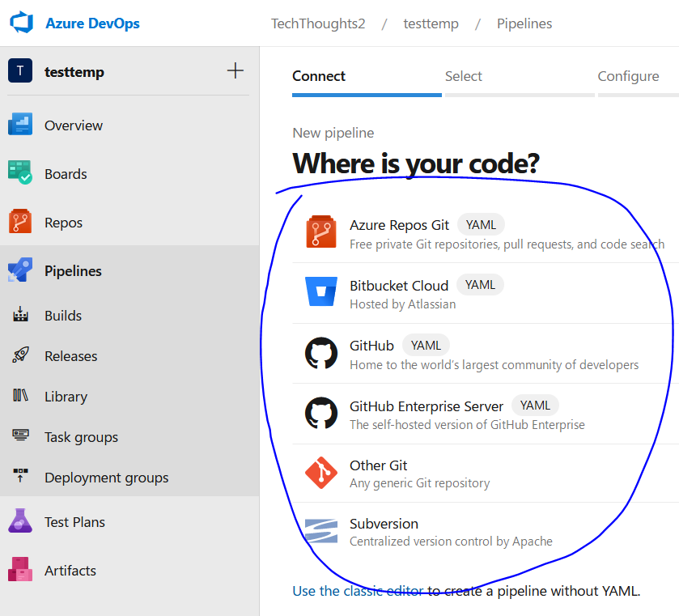679x616 pixels.
Task: Click the YAML badge next to GitHub
Action: pos(426,346)
